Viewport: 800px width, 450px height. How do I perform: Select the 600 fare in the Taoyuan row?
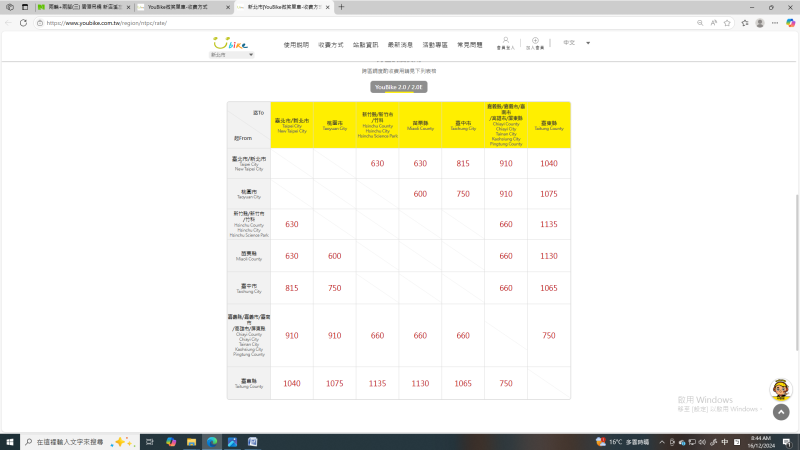(420, 194)
